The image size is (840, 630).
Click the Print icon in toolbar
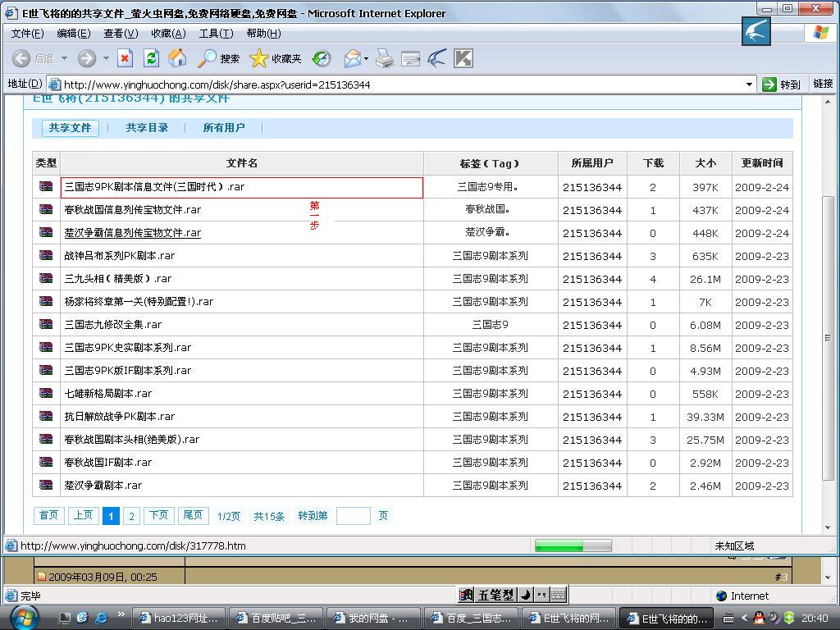[x=384, y=58]
